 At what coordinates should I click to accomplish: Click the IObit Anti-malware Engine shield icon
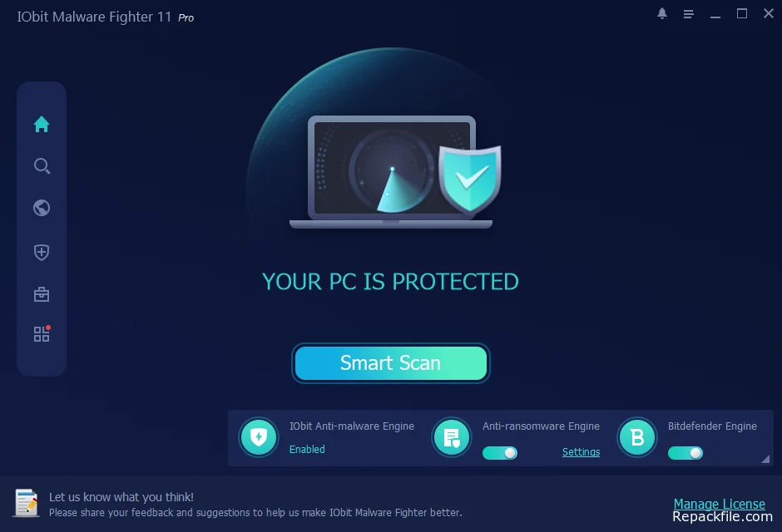click(x=259, y=437)
